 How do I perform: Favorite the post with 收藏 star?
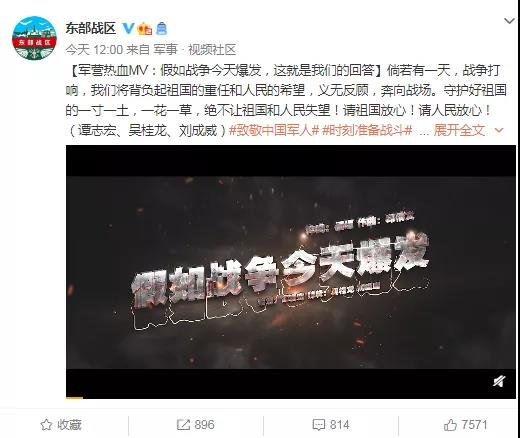(61, 425)
